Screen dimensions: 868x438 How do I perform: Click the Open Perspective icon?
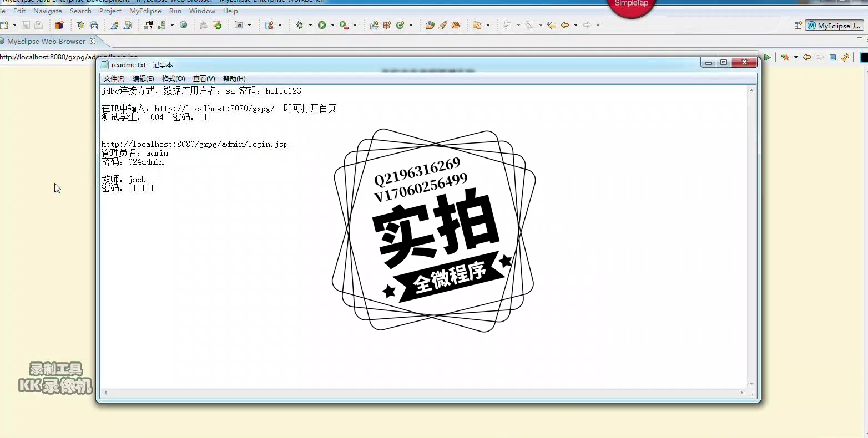coord(798,25)
